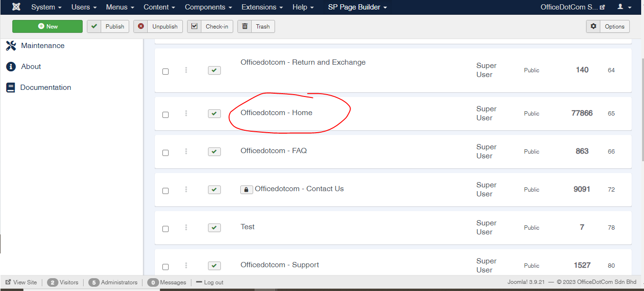This screenshot has height=291, width=644.
Task: Click drag handle for Contact Us row
Action: (186, 189)
